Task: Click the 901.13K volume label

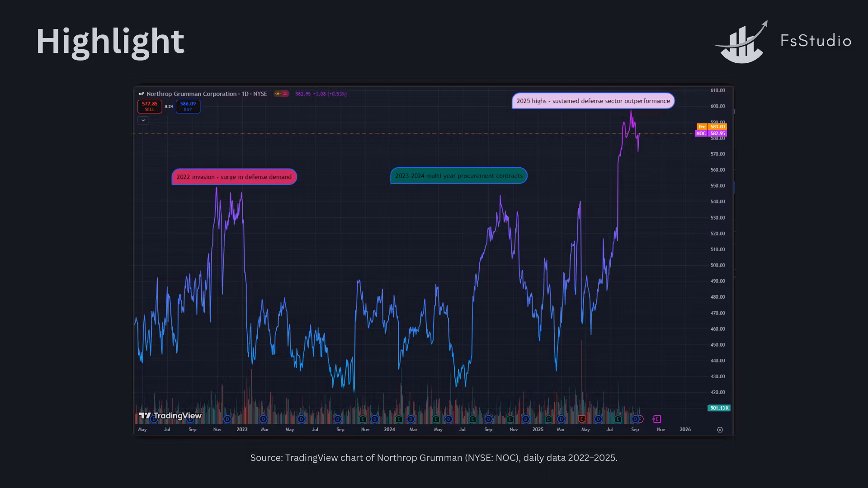Action: 719,408
